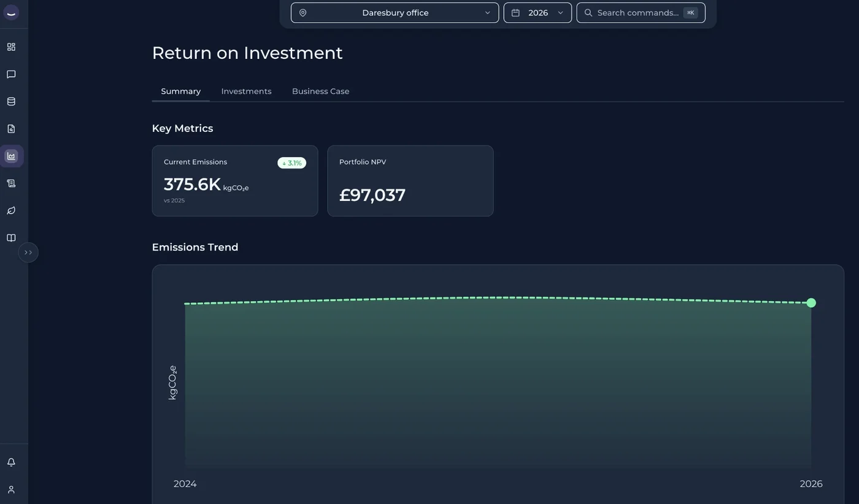Click the app logo in sidebar
Screen dimensions: 859x504
click(11, 13)
